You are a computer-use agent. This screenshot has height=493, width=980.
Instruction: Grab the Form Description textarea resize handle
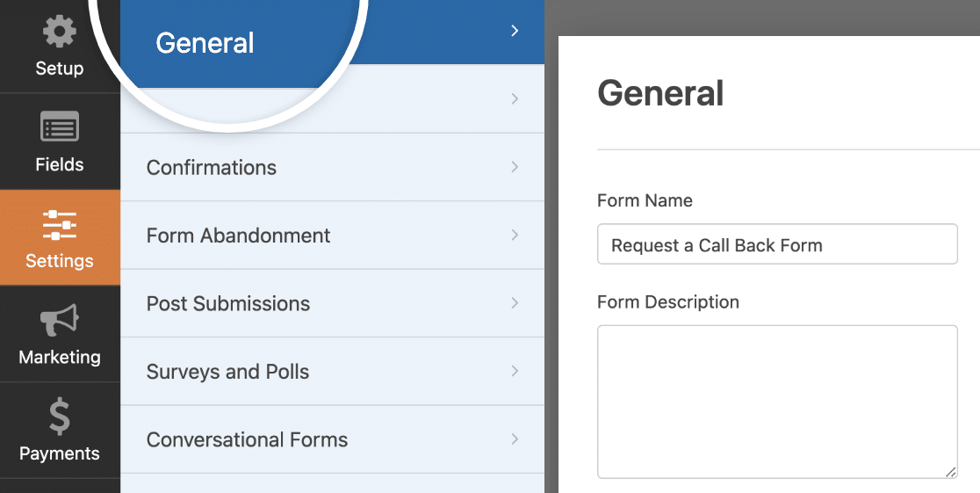951,473
